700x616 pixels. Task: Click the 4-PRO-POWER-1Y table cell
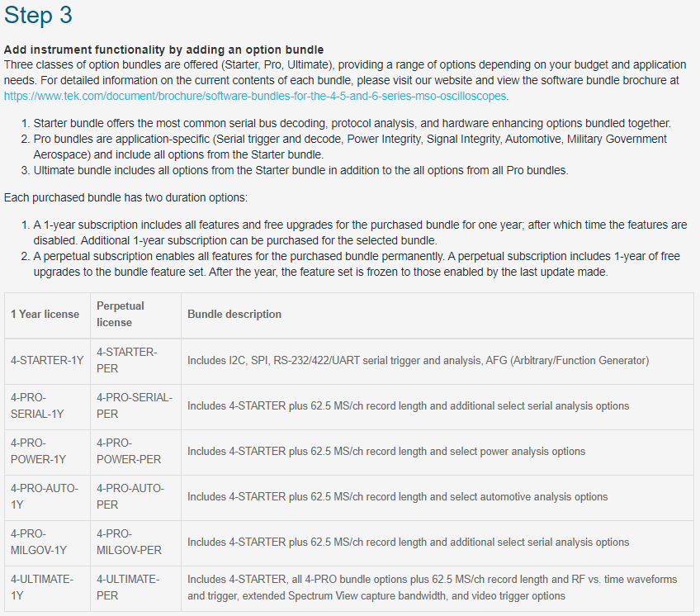click(47, 452)
